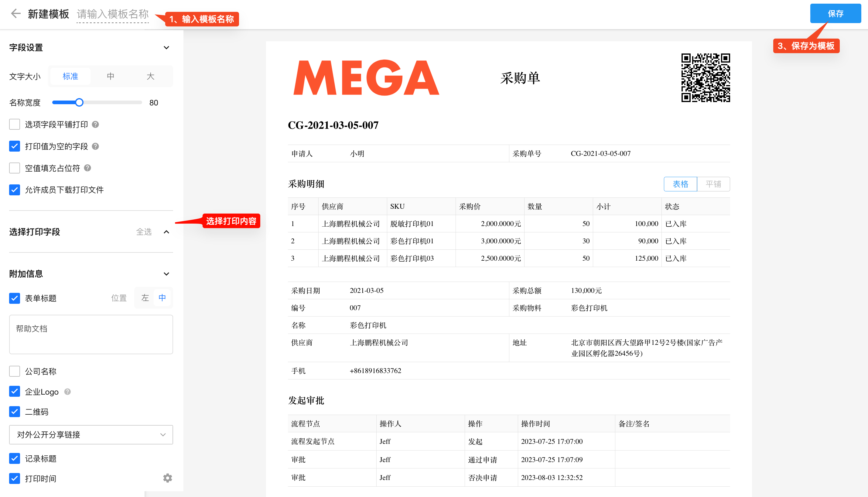Set text size to 大
Viewport: 868px width, 497px height.
[150, 76]
